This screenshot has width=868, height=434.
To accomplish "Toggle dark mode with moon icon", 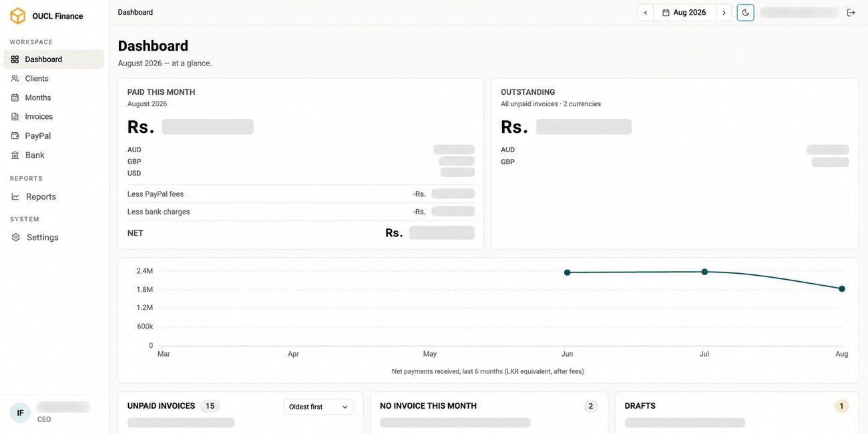I will [746, 13].
